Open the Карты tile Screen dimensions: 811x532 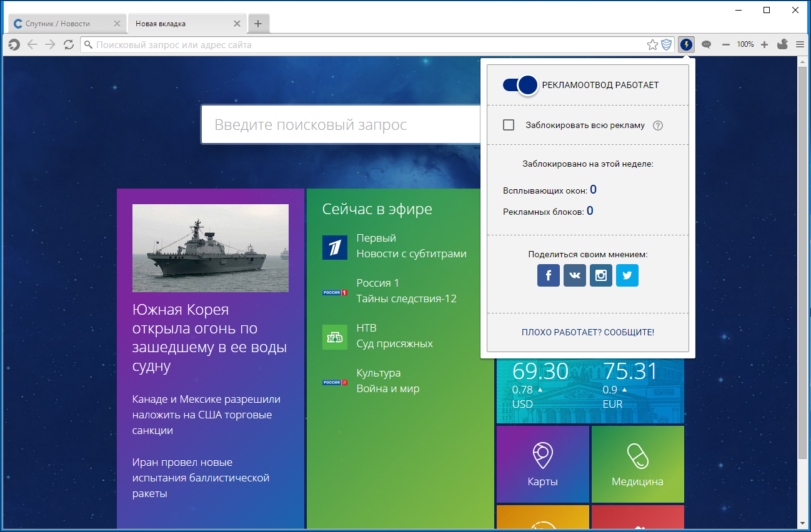(x=543, y=464)
